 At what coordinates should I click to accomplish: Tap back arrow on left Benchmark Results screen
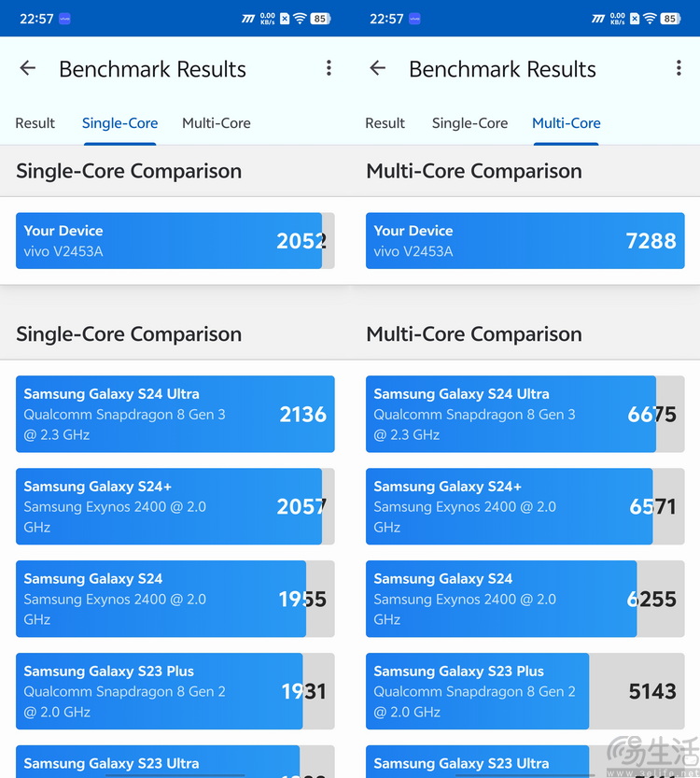point(28,68)
